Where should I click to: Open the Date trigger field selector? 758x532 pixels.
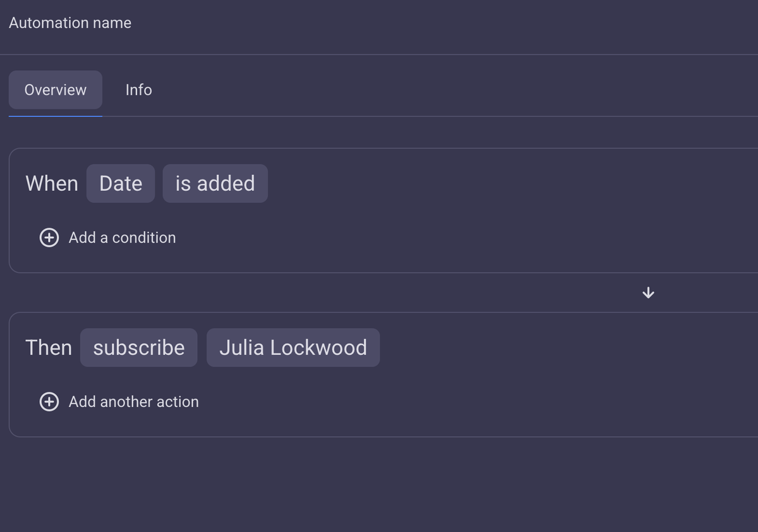(121, 184)
